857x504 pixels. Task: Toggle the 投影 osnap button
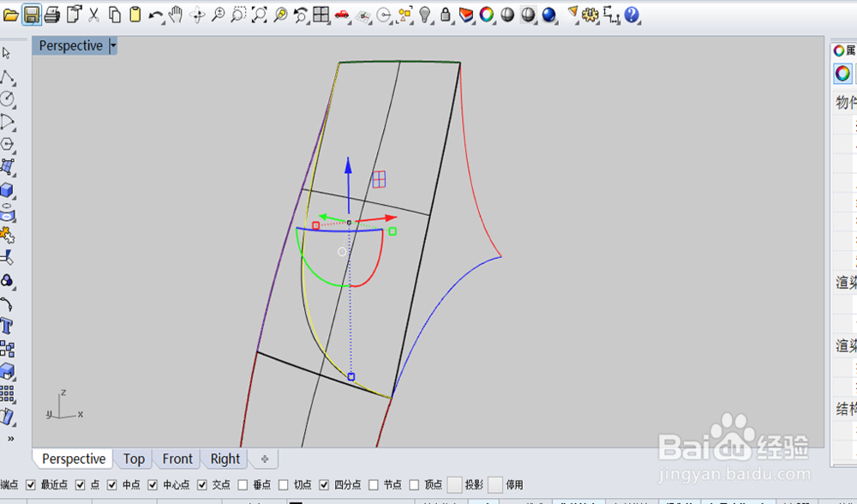coord(455,485)
